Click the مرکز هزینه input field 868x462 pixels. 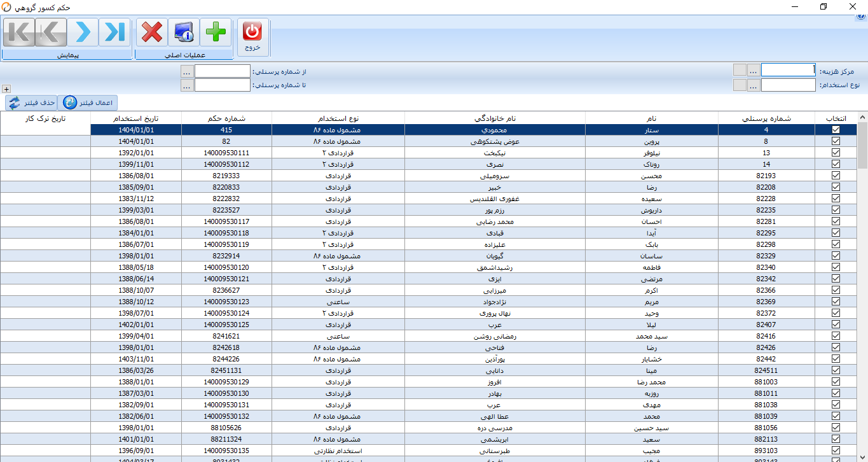click(789, 70)
